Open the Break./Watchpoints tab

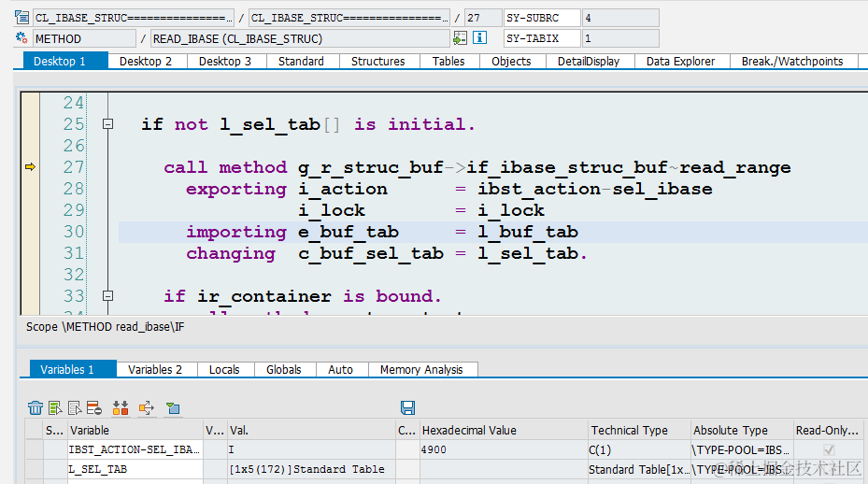792,61
